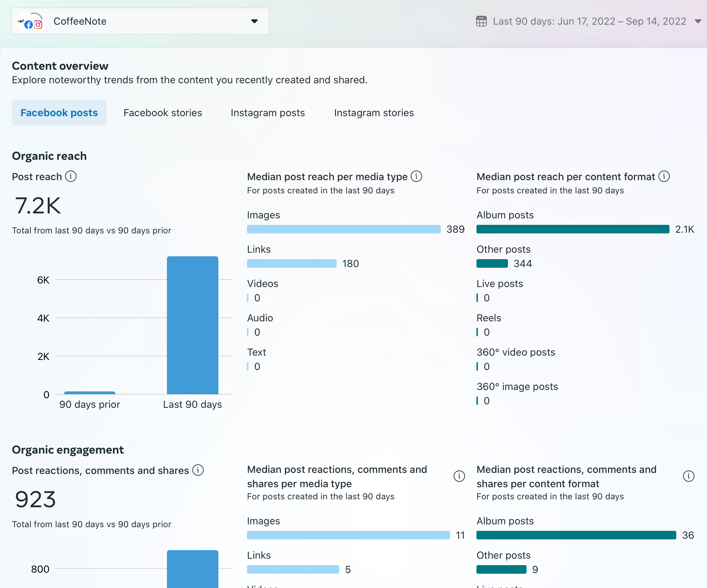Click the 800 axis label on engagement chart

[40, 569]
